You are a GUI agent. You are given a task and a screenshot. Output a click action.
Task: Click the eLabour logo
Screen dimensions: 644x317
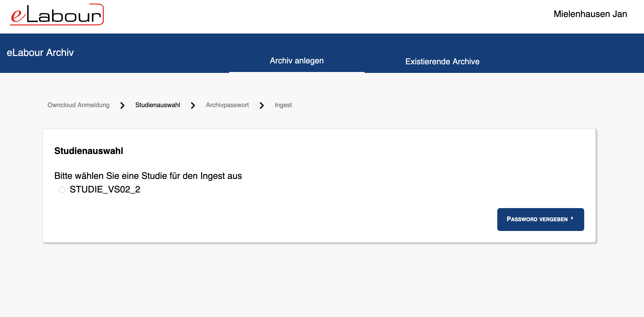point(57,14)
